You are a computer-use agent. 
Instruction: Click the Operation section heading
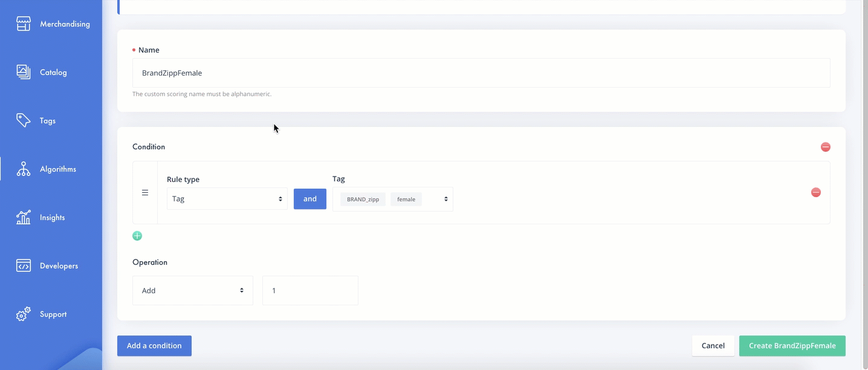click(150, 262)
